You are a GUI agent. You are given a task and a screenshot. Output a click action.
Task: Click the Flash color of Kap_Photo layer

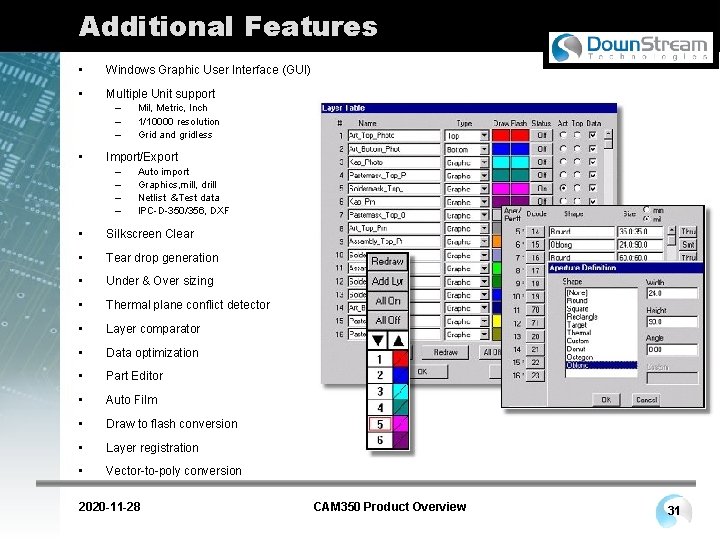[x=520, y=162]
